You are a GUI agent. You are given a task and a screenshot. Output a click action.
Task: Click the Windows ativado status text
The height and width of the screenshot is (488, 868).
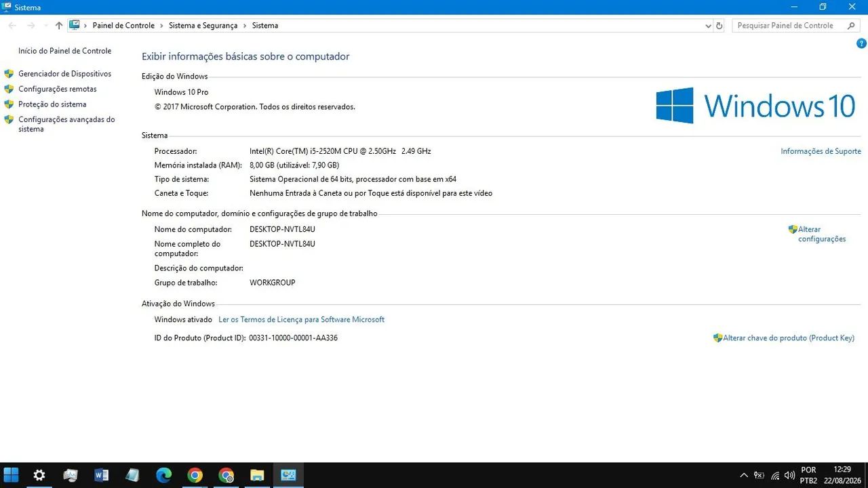pyautogui.click(x=184, y=319)
